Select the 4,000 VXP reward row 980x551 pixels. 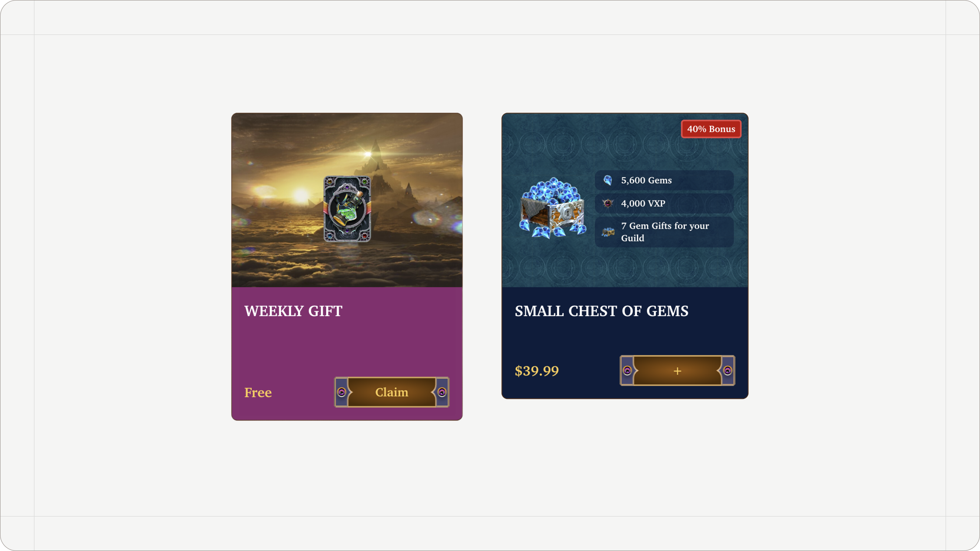(x=664, y=204)
